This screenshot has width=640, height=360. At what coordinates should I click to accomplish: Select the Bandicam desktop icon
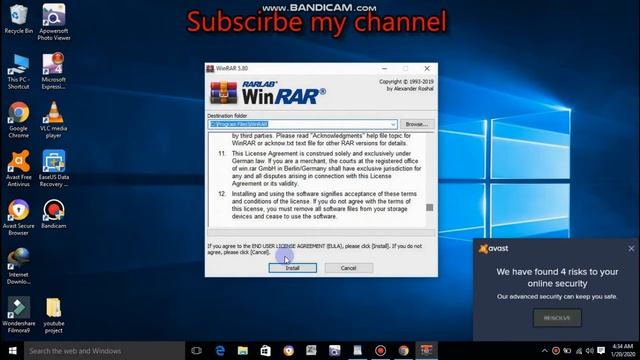click(x=53, y=214)
